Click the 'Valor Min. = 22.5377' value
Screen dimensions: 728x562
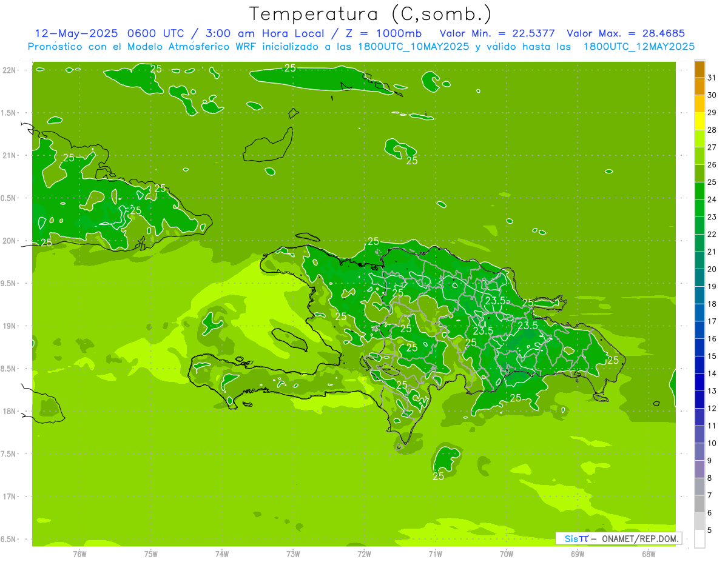pos(497,33)
